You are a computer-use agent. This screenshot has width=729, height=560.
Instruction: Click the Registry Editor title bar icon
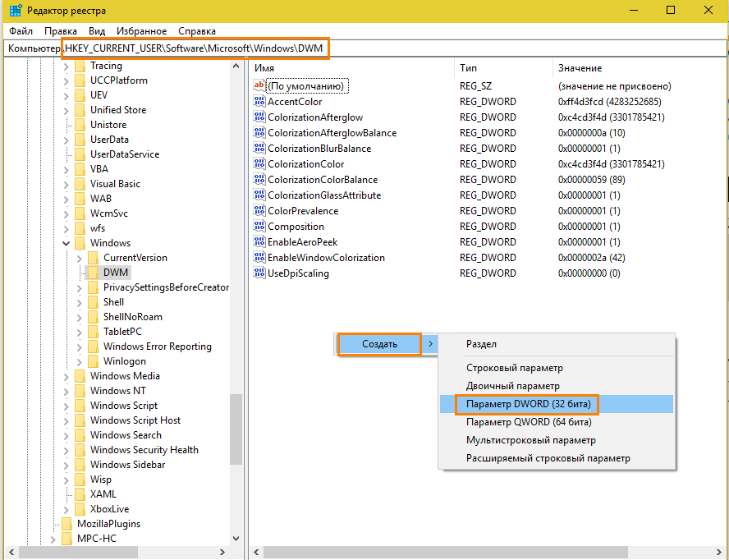coord(15,11)
